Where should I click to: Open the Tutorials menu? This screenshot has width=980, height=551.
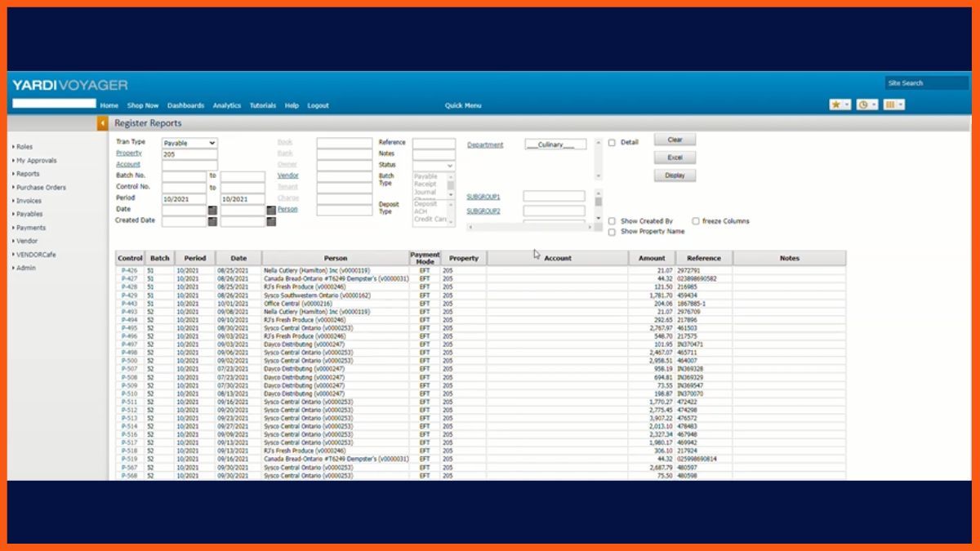pos(263,105)
